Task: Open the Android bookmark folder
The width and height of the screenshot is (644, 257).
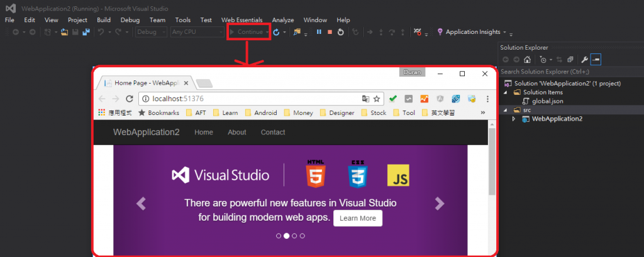Action: click(x=261, y=112)
